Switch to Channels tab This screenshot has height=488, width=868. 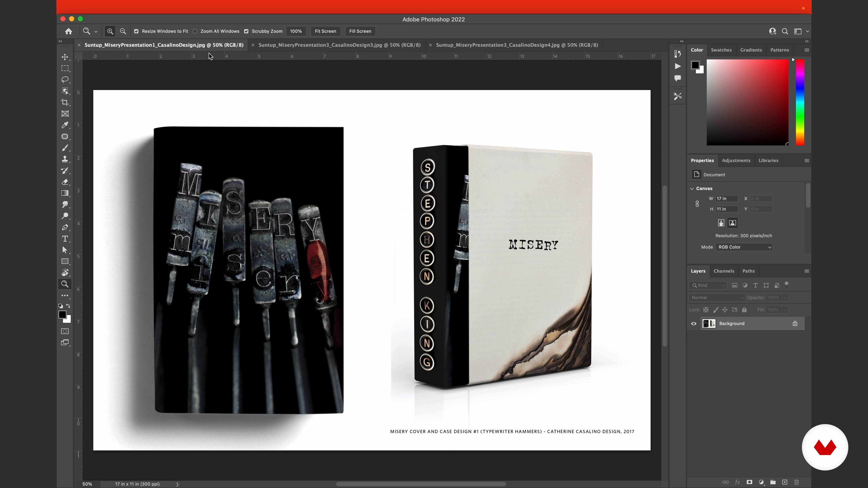724,271
